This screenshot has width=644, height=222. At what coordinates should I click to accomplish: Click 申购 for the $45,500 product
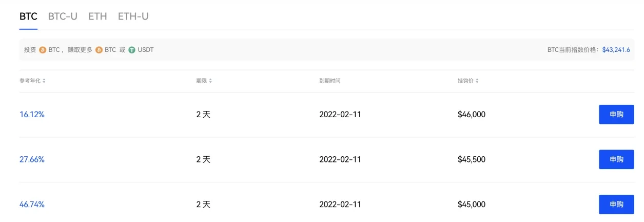[616, 159]
